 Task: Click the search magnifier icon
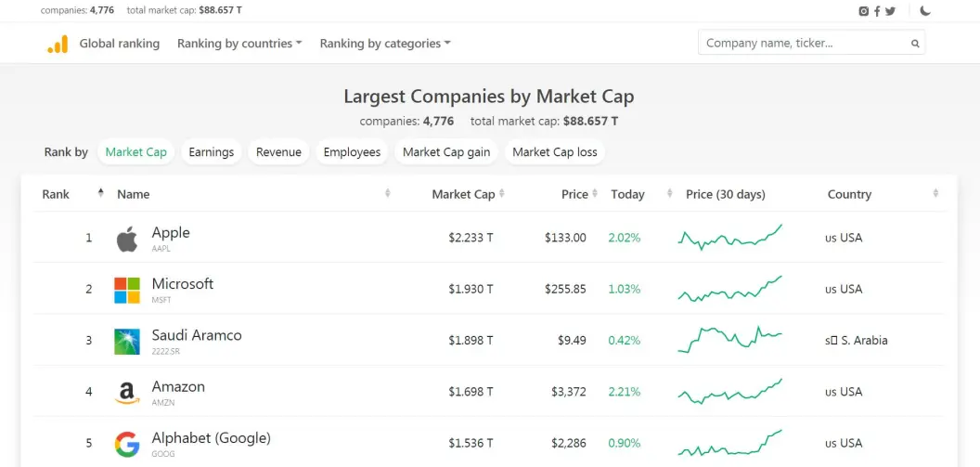pos(915,44)
